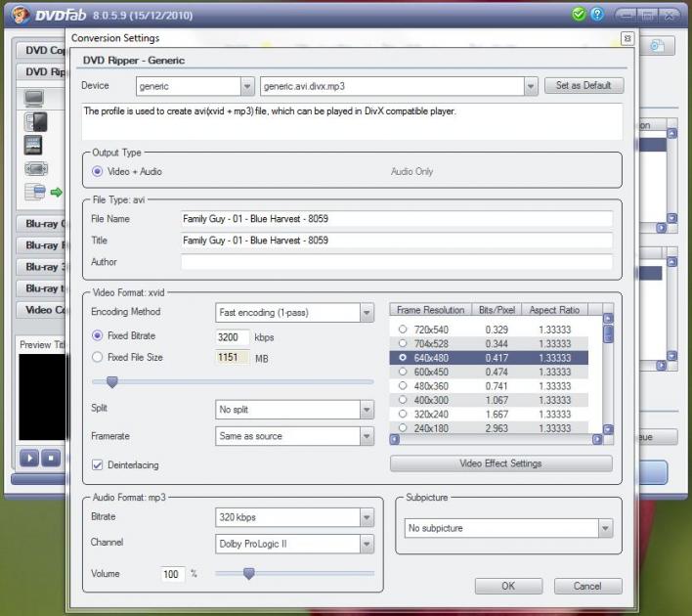Select the iPod/phone device icon in sidebar
Viewport: 692px width, 616px height.
[36, 122]
